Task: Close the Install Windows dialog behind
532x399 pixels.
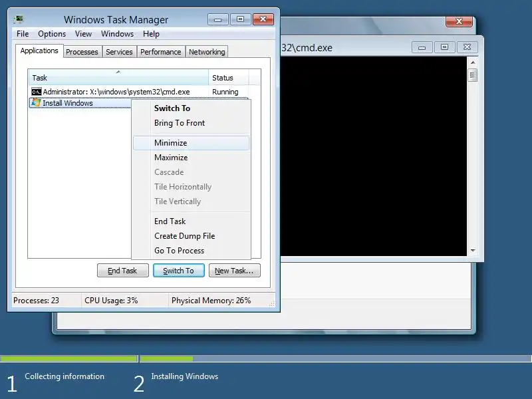Action: click(459, 21)
